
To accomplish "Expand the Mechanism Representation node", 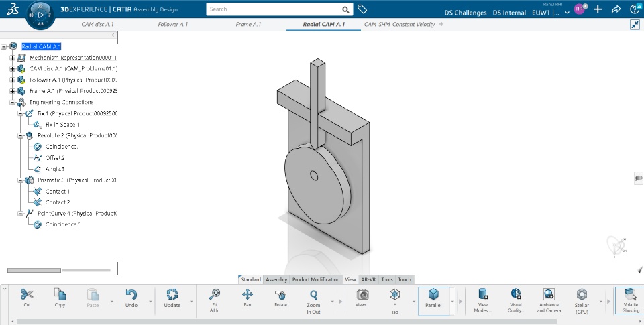I will tap(12, 58).
